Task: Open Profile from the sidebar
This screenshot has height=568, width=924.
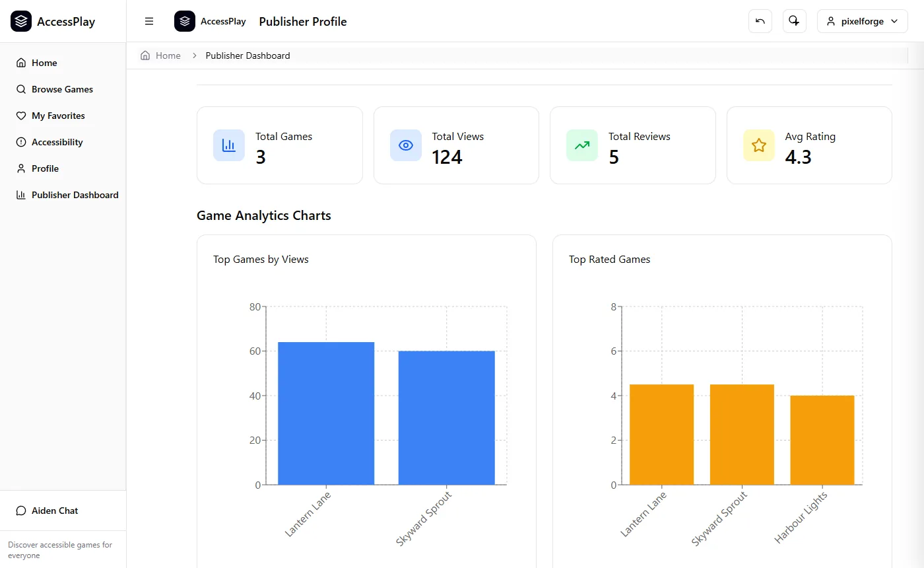Action: (63, 168)
